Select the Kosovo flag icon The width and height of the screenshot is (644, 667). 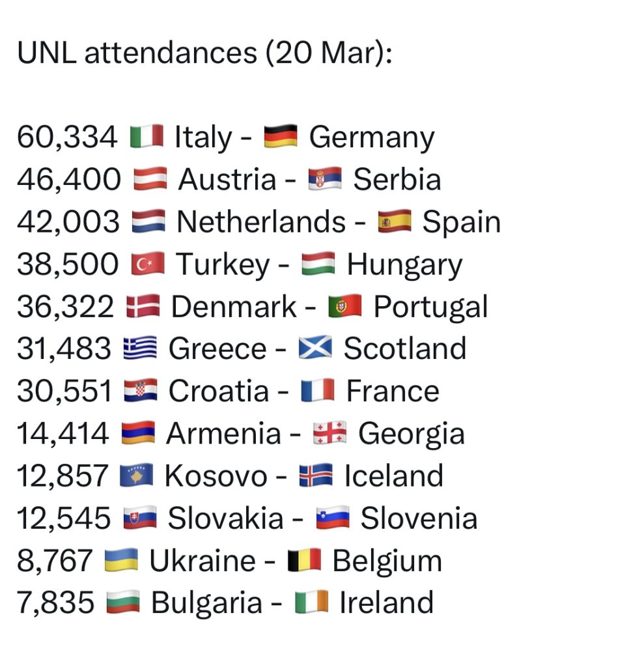(137, 476)
